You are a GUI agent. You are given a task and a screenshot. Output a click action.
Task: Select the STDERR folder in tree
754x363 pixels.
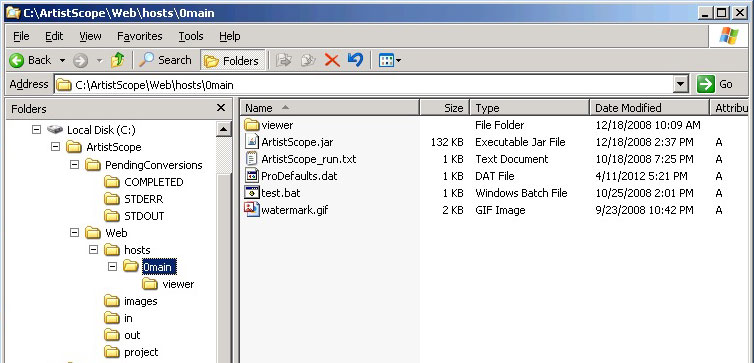[x=143, y=199]
